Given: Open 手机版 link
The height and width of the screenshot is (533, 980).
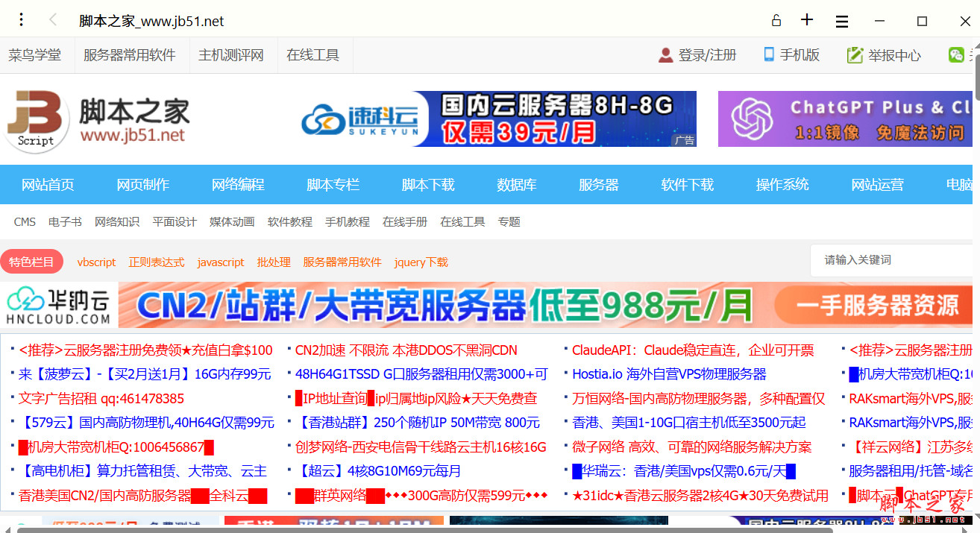Looking at the screenshot, I should [x=800, y=55].
